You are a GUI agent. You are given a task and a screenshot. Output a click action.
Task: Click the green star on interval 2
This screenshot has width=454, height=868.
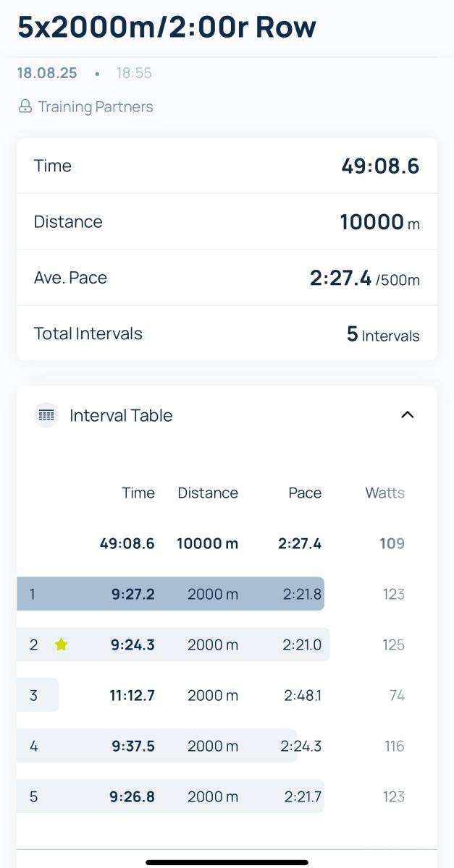[61, 644]
